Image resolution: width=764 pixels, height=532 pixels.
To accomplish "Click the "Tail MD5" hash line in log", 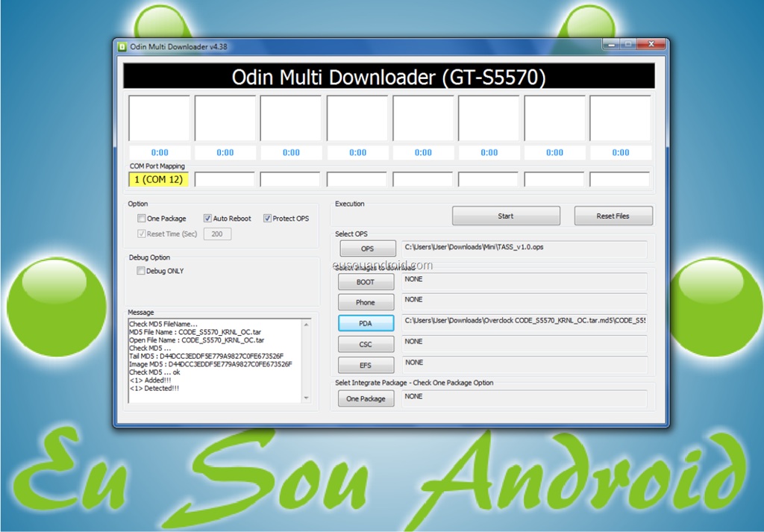I will [206, 356].
